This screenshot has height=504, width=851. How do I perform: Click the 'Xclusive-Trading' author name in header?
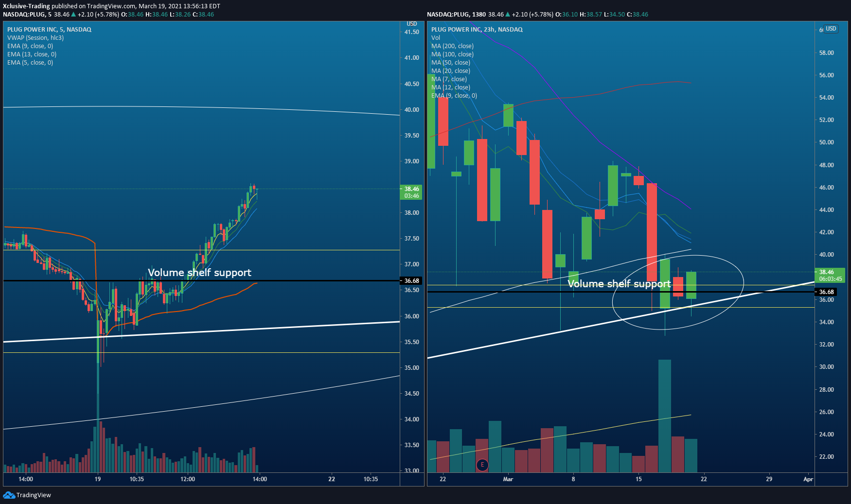[26, 6]
